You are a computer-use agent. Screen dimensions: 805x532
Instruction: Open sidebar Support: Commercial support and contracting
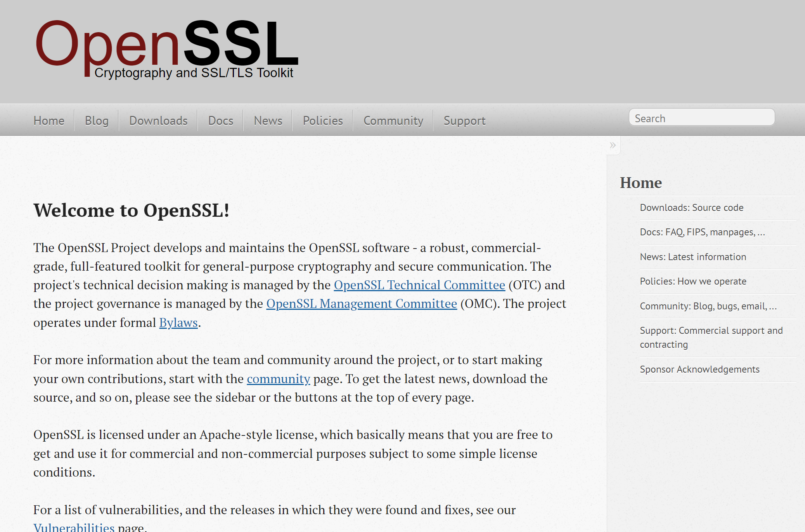pos(711,337)
